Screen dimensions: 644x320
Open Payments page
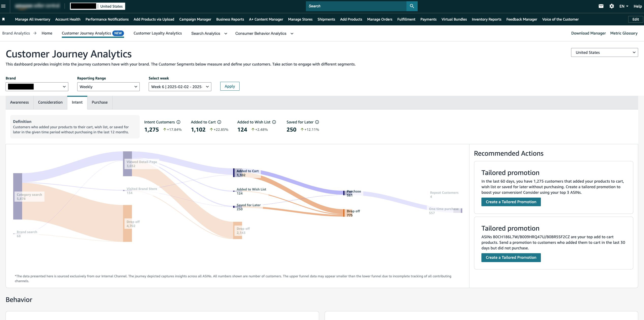(x=428, y=19)
